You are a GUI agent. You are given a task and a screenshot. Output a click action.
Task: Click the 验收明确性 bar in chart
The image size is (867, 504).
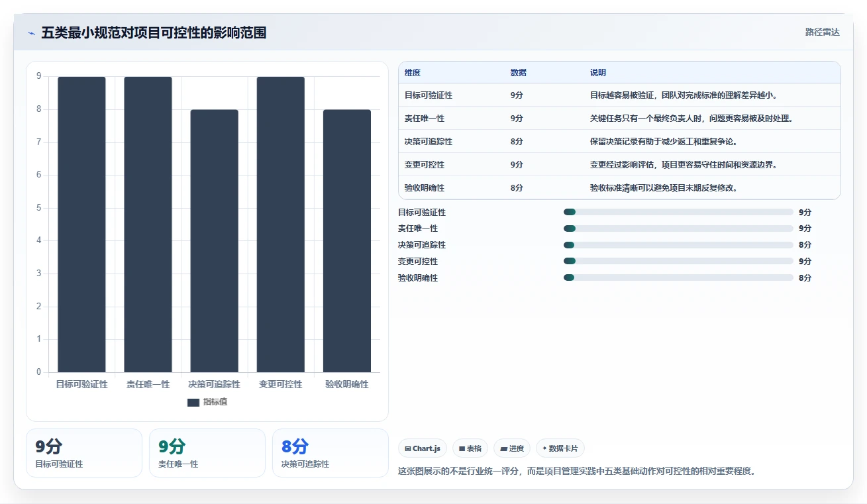pos(347,241)
